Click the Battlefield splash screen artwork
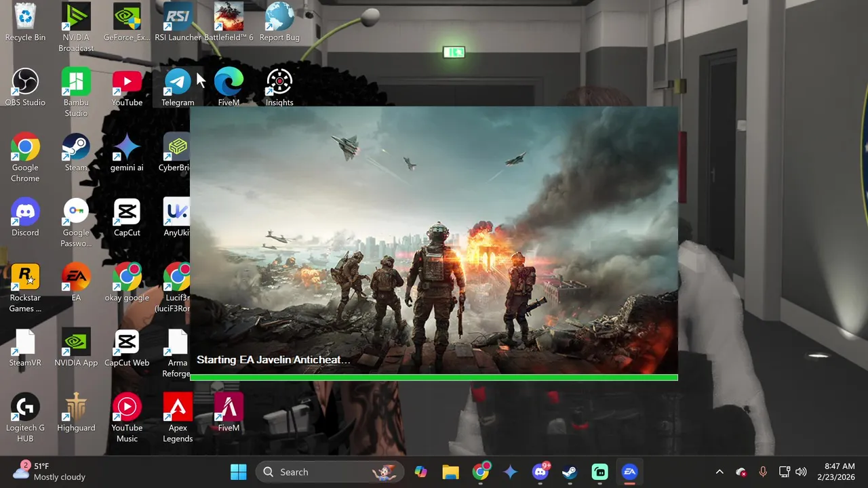 click(x=434, y=240)
